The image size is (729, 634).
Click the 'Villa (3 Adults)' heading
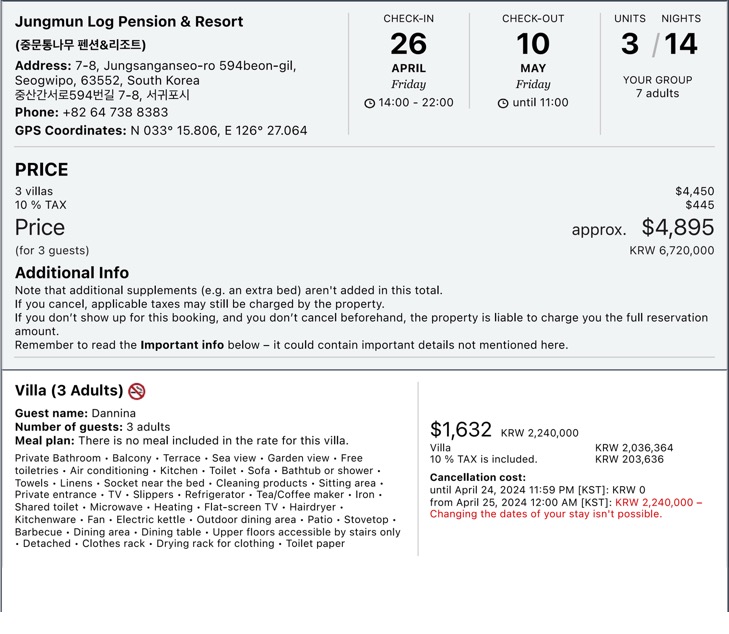[69, 391]
